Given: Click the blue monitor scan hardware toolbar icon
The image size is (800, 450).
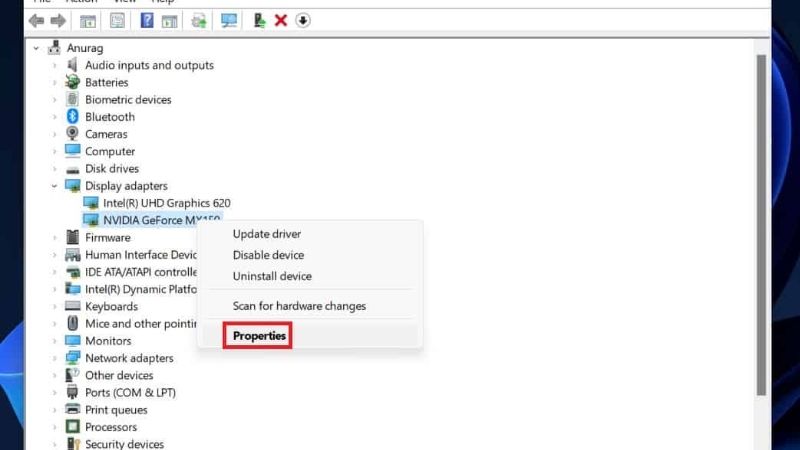Looking at the screenshot, I should tap(229, 20).
